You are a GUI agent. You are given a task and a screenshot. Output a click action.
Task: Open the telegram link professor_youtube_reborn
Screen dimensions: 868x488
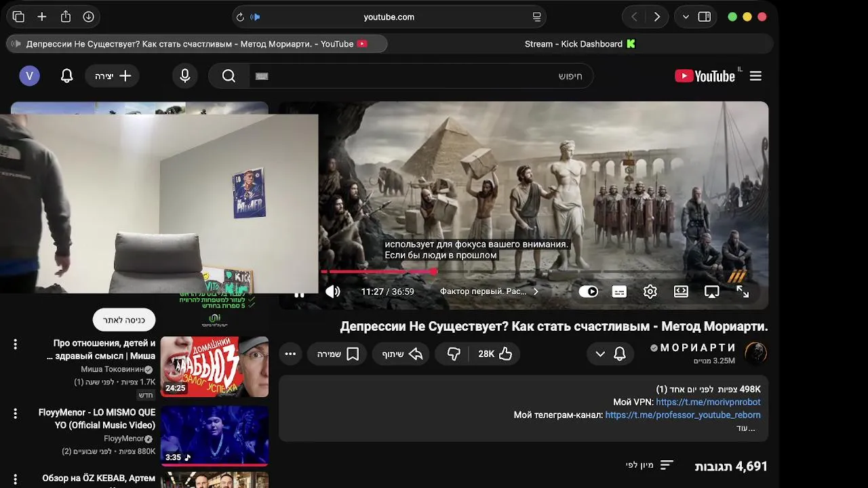point(683,415)
